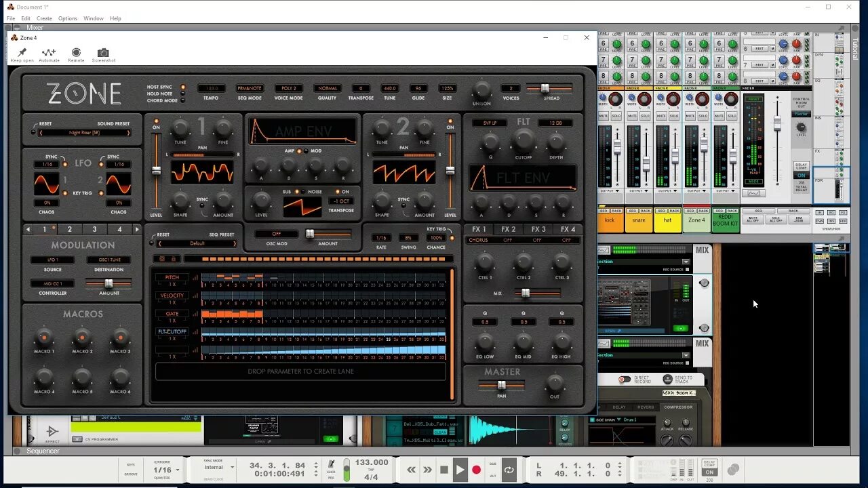Open the File menu

point(11,18)
